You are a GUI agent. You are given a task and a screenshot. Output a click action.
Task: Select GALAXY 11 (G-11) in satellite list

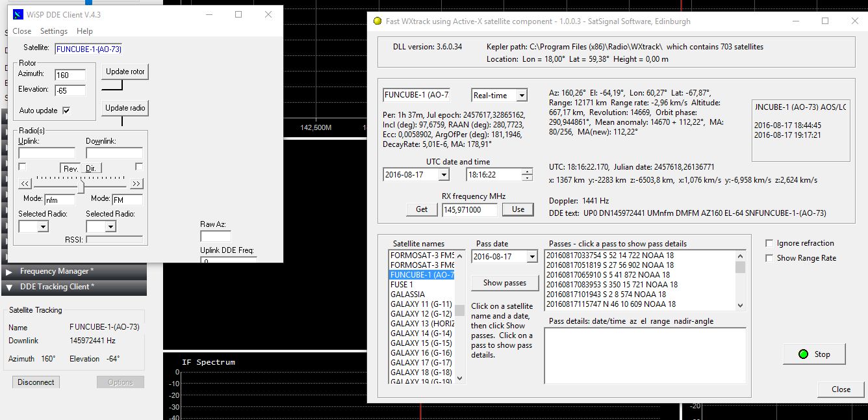coord(421,304)
